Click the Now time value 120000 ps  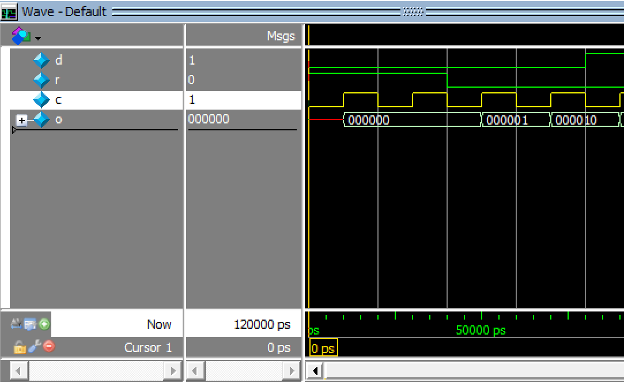point(262,325)
